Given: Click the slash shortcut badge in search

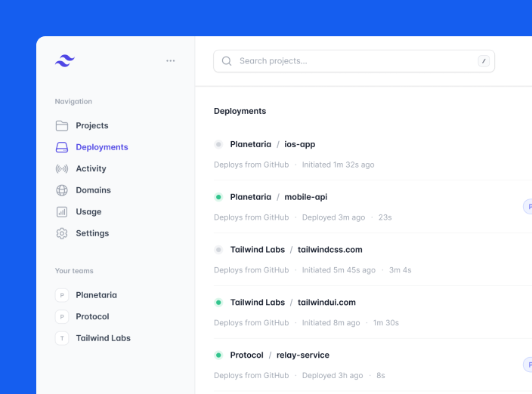Looking at the screenshot, I should tap(484, 61).
